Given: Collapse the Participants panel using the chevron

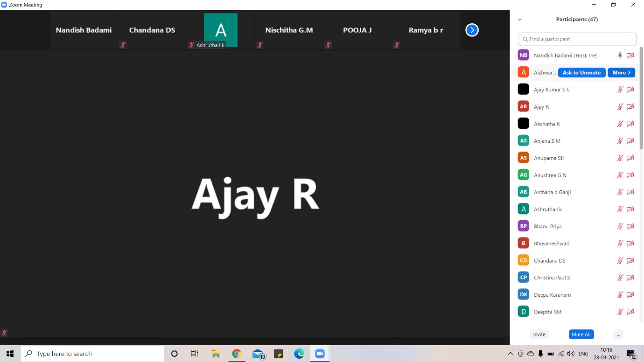Looking at the screenshot, I should click(520, 20).
